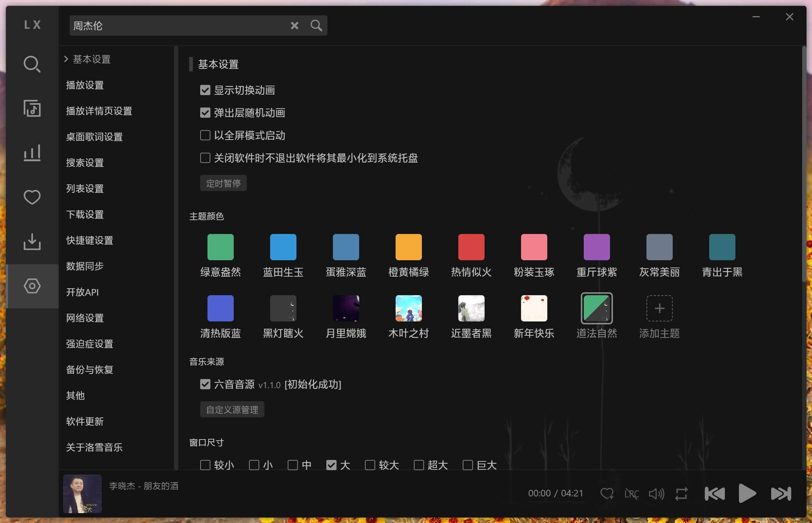Select 超大 window size
Screen dimensions: 812x523
[x=419, y=465]
